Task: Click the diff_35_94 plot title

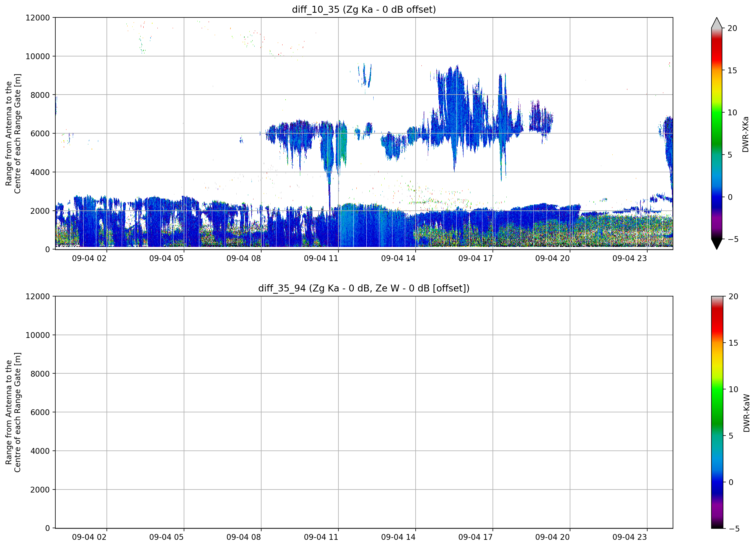Action: point(364,288)
